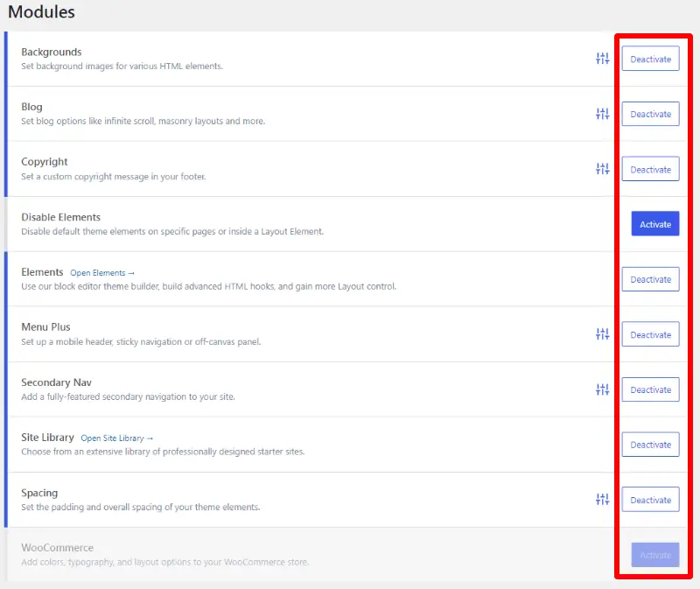Open settings icon for Spacing module
Viewport: 700px width, 589px height.
click(x=602, y=500)
